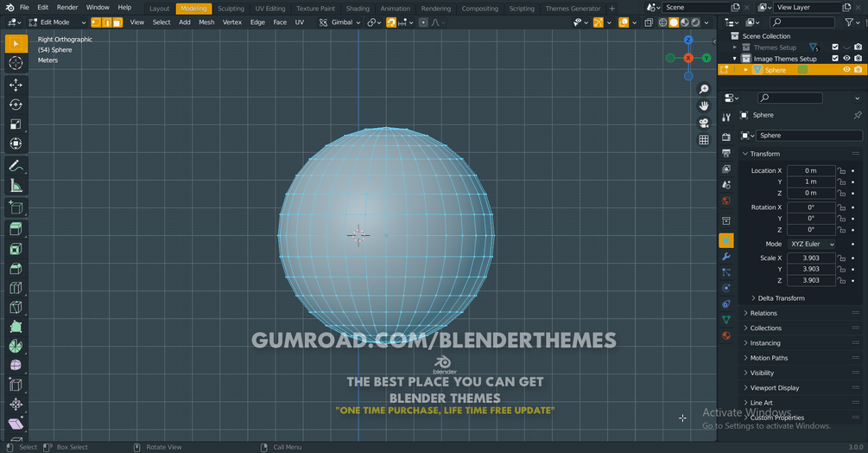868x453 pixels.
Task: Open the Material properties tab
Action: 726,335
